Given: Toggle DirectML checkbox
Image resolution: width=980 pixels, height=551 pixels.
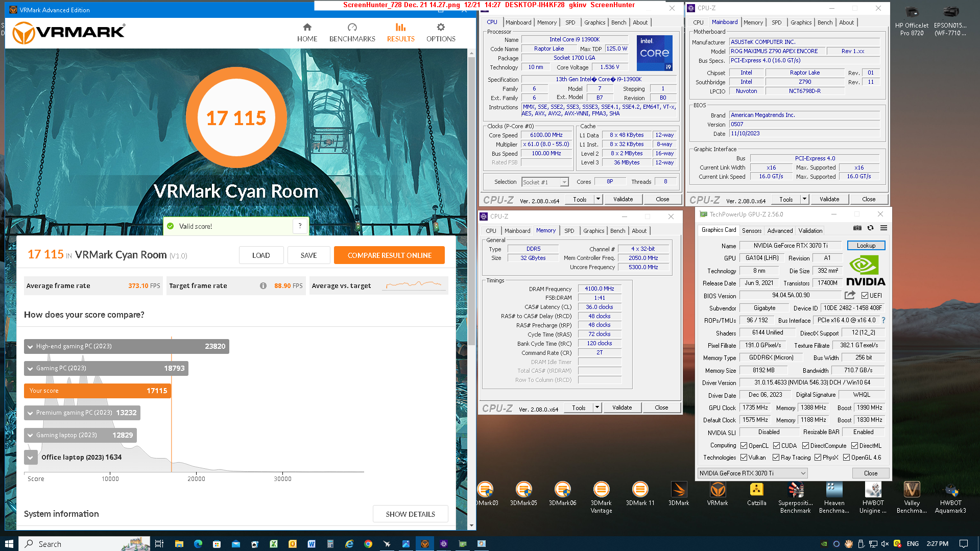Looking at the screenshot, I should coord(854,445).
